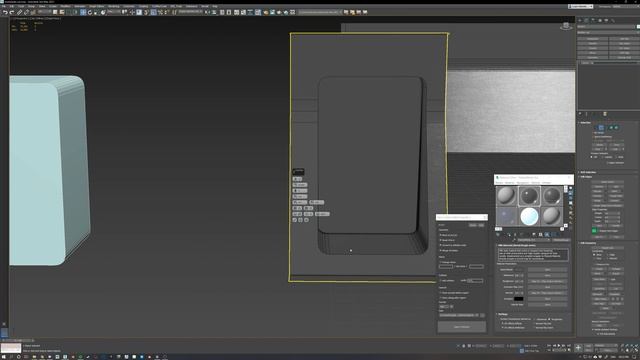Open the File menu

(x=4, y=6)
